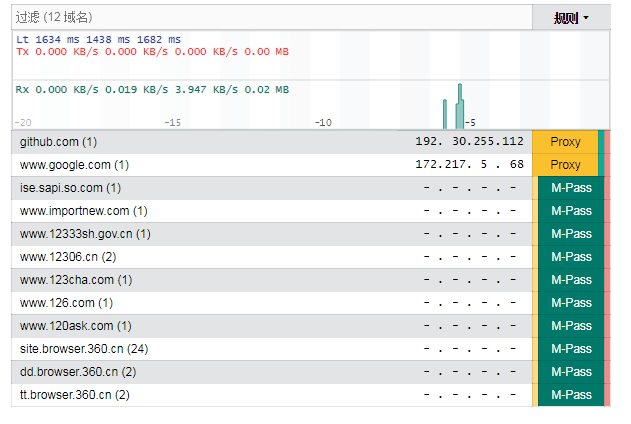631x424 pixels.
Task: Toggle the Proxy badge for www.google.com
Action: point(565,165)
